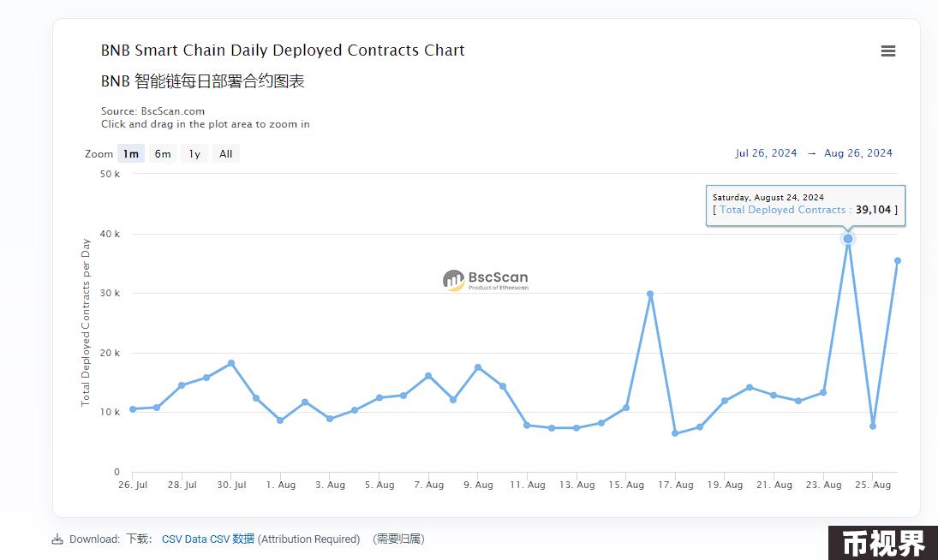Image resolution: width=938 pixels, height=560 pixels.
Task: Click the highlighted Aug 24 peak data point
Action: click(x=848, y=238)
